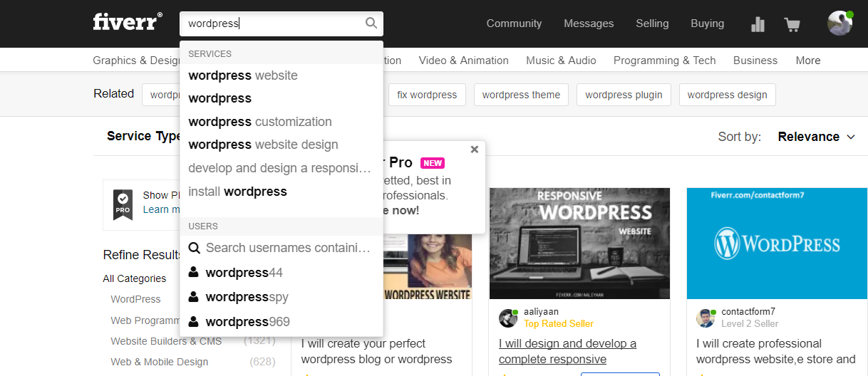Filter by Web & Mobile Design
Screen dimensions: 868x376
[x=160, y=362]
